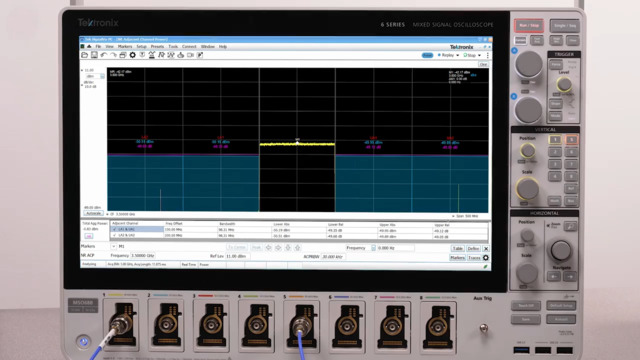The image size is (640, 360).
Task: Click the Open file folder icon
Action: coord(84,55)
